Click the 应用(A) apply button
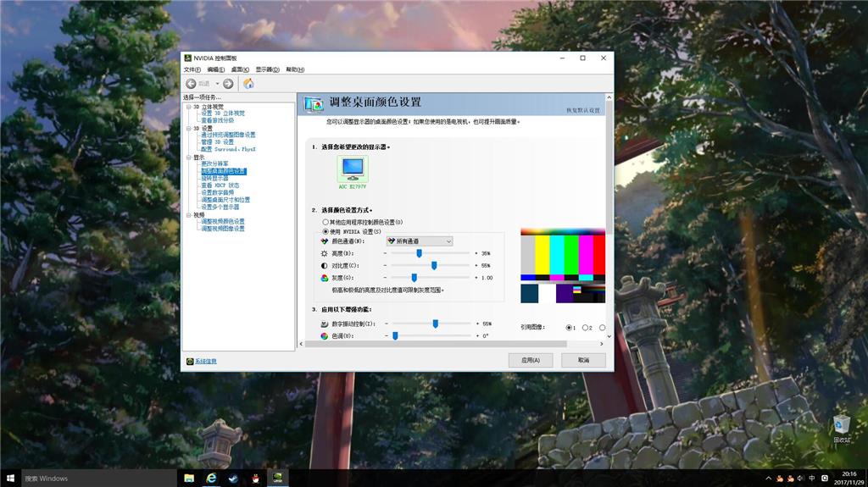 click(x=531, y=360)
